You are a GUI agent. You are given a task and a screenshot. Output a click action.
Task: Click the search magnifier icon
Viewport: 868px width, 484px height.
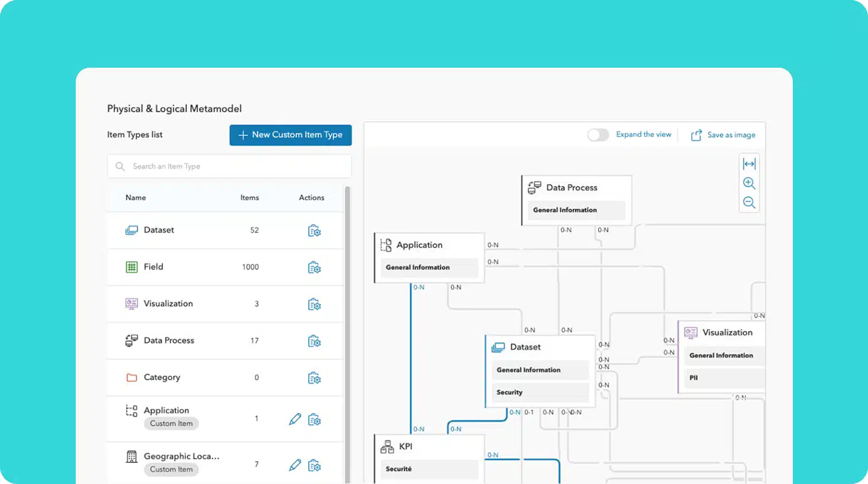120,166
